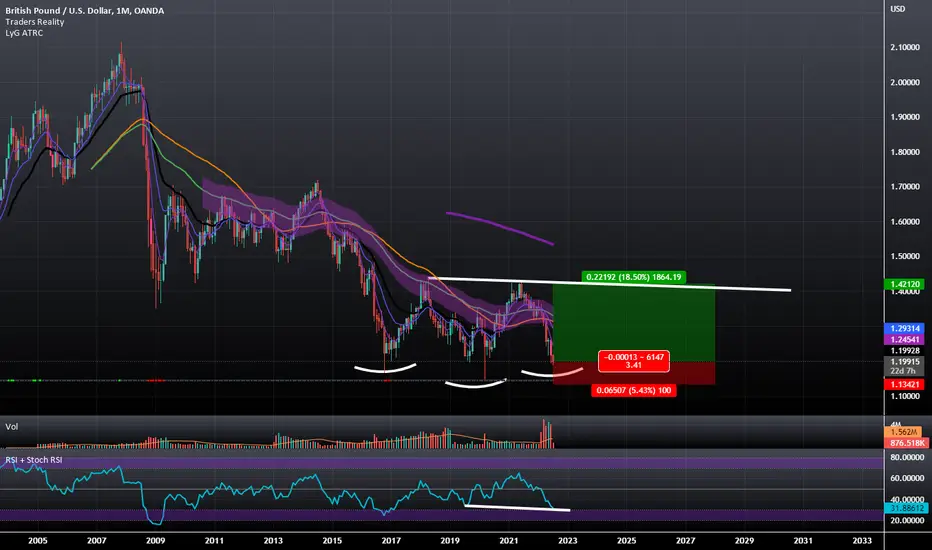Select the white neckline trend line
932x550 pixels.
(609, 284)
